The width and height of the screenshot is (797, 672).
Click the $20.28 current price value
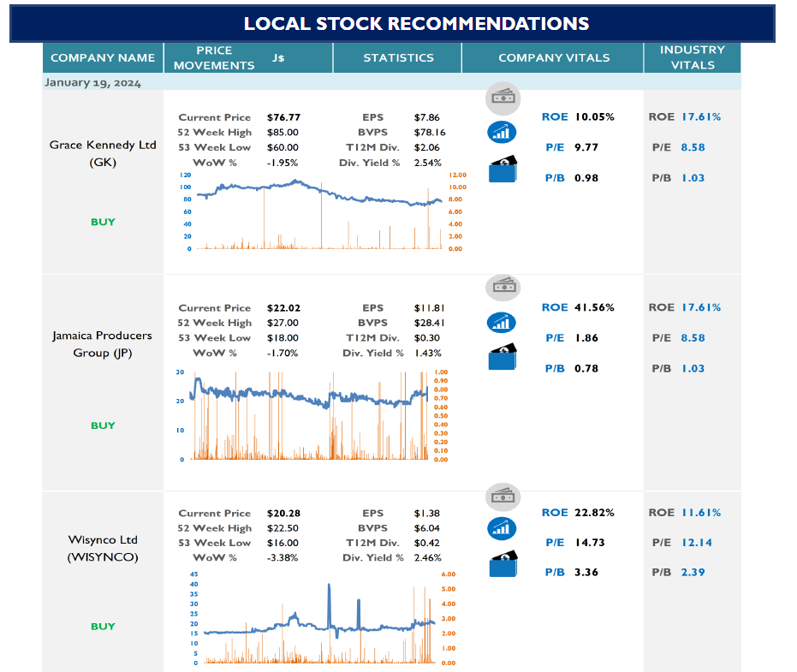click(283, 514)
